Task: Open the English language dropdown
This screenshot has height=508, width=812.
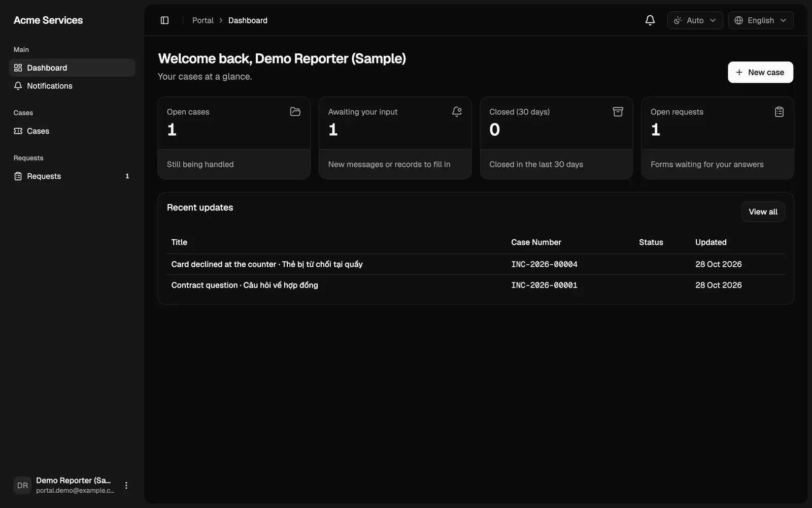Action: coord(761,20)
